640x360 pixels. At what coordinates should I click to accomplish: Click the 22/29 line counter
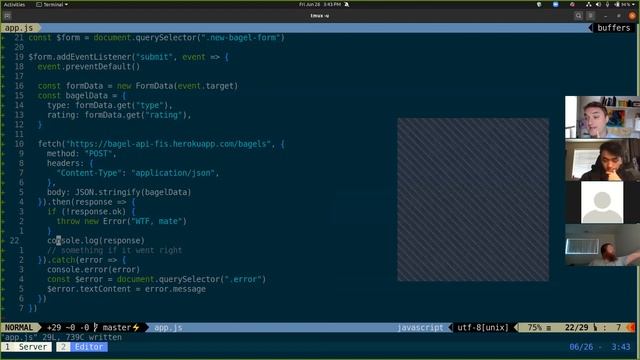[x=576, y=327]
